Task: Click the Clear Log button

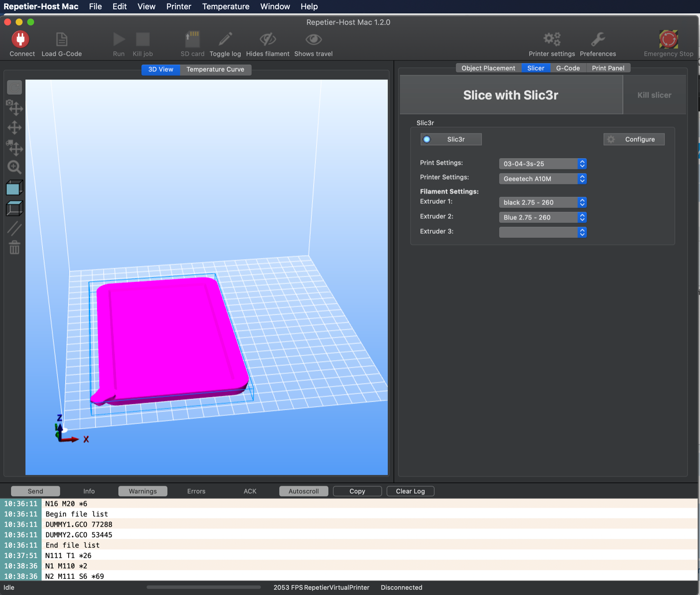Action: (x=410, y=491)
